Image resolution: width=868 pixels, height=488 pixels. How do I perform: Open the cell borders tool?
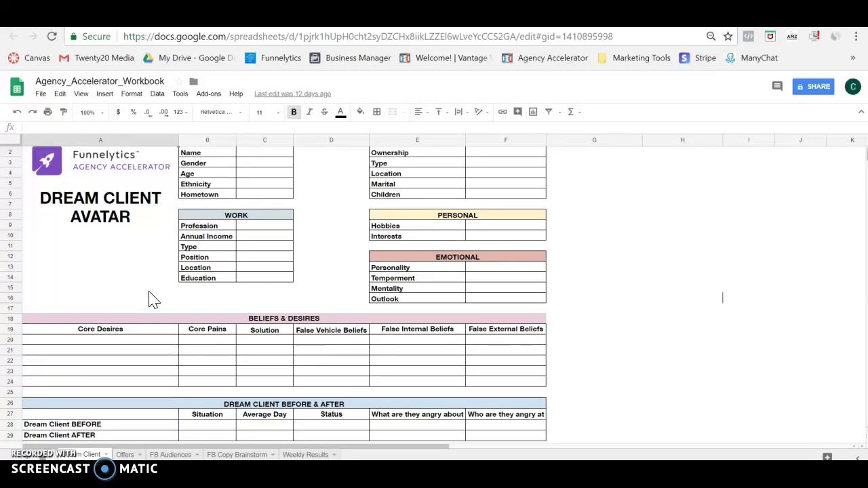click(377, 112)
